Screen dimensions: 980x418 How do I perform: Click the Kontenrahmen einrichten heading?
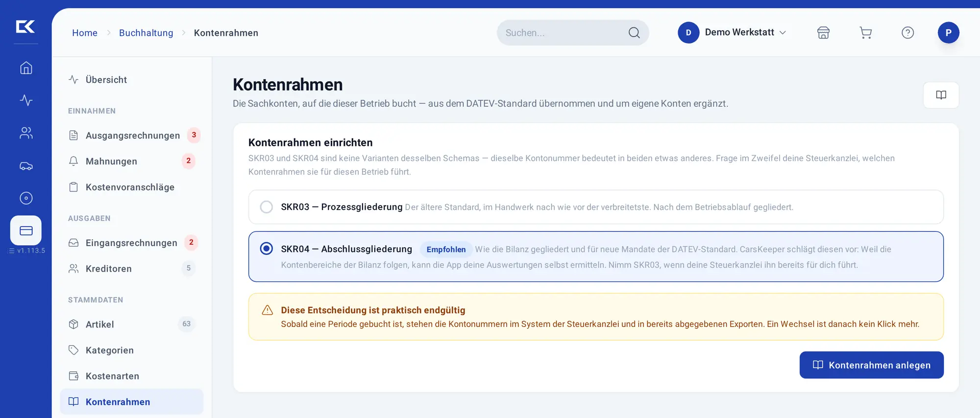(x=311, y=142)
